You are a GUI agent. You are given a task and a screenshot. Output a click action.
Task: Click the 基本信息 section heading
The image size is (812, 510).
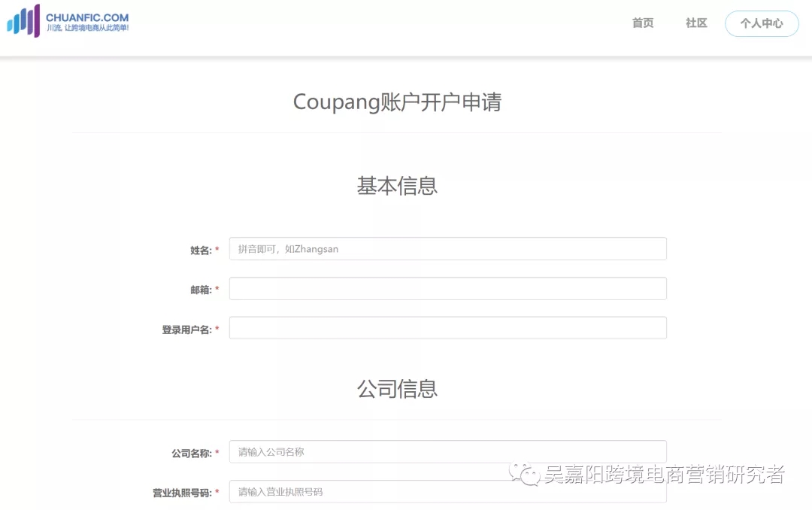397,186
